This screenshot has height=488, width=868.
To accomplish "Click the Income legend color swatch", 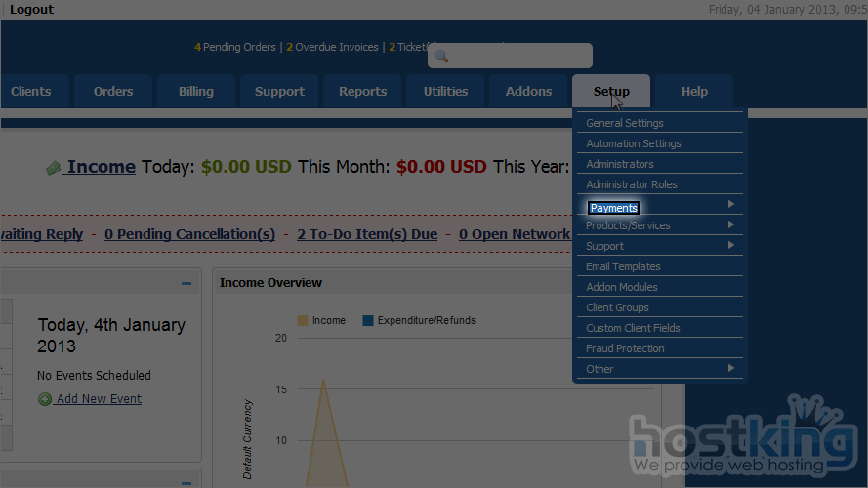I will pyautogui.click(x=303, y=320).
